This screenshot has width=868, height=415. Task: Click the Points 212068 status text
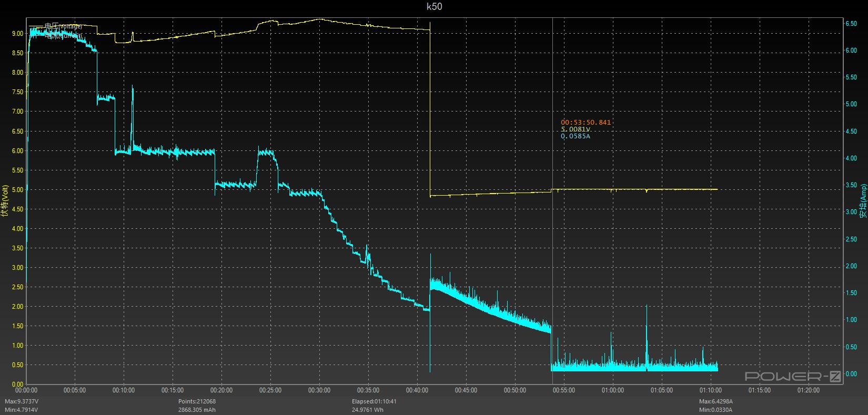[197, 401]
